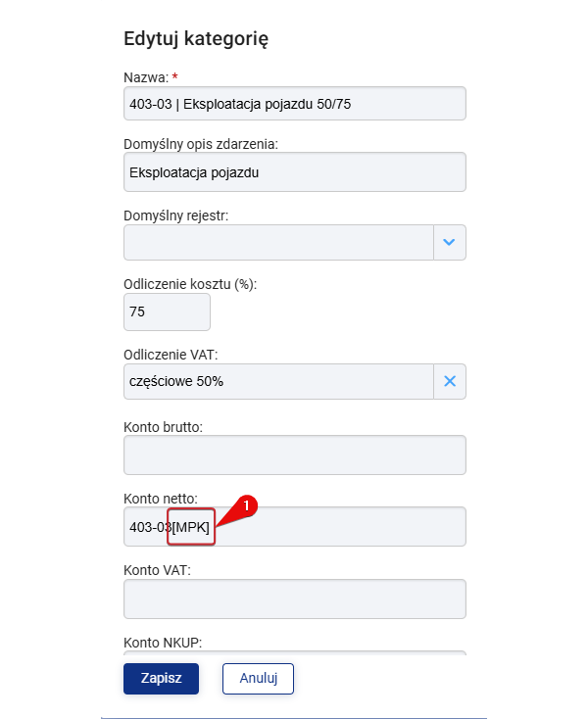Select the Odliczenie kosztu percentage field with 75
This screenshot has width=588, height=719.
(167, 312)
